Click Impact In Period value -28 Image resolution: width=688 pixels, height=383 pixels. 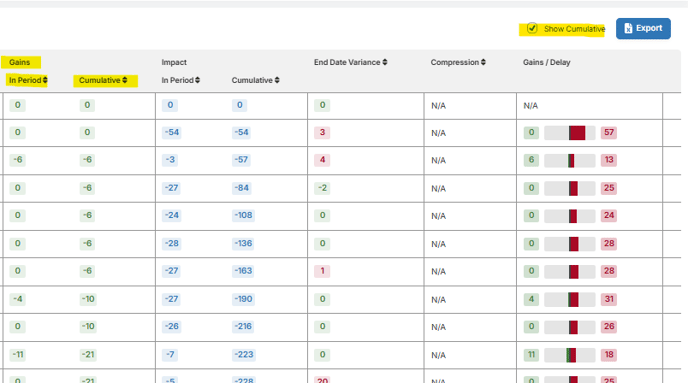coord(172,243)
